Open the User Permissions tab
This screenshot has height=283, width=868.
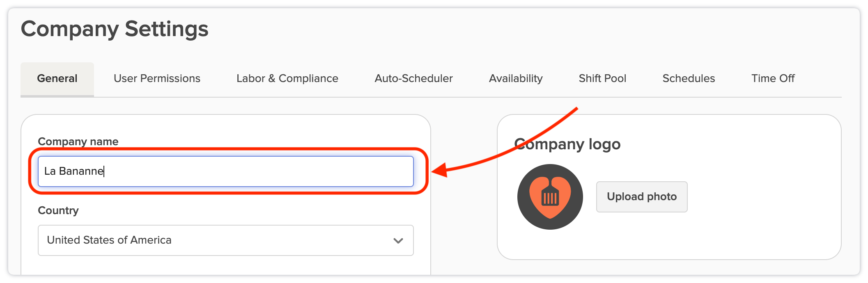[x=157, y=78]
